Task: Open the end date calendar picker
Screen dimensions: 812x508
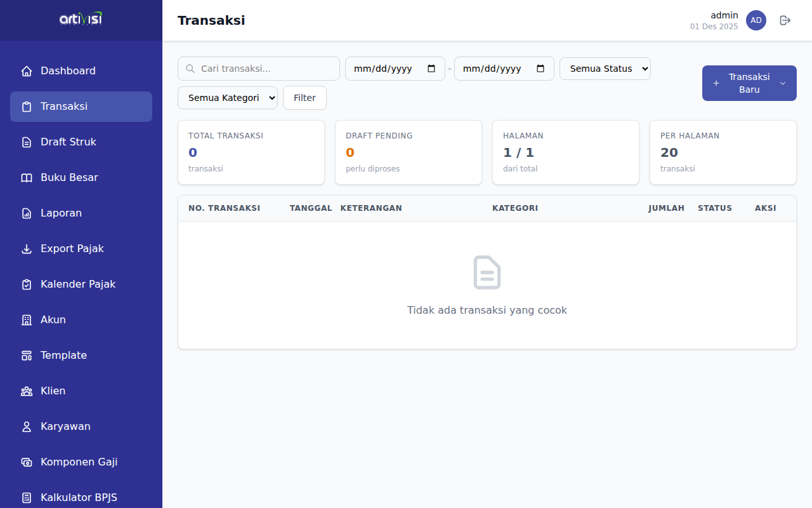Action: point(540,69)
